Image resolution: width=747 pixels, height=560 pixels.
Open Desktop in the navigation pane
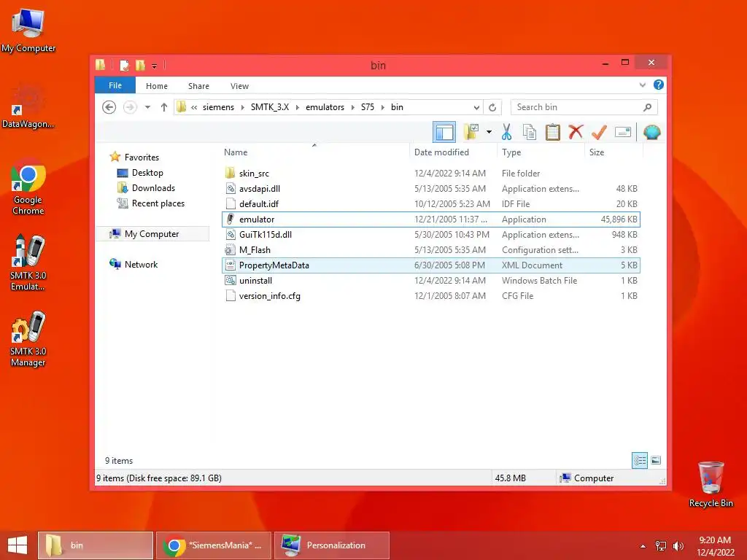click(x=147, y=173)
